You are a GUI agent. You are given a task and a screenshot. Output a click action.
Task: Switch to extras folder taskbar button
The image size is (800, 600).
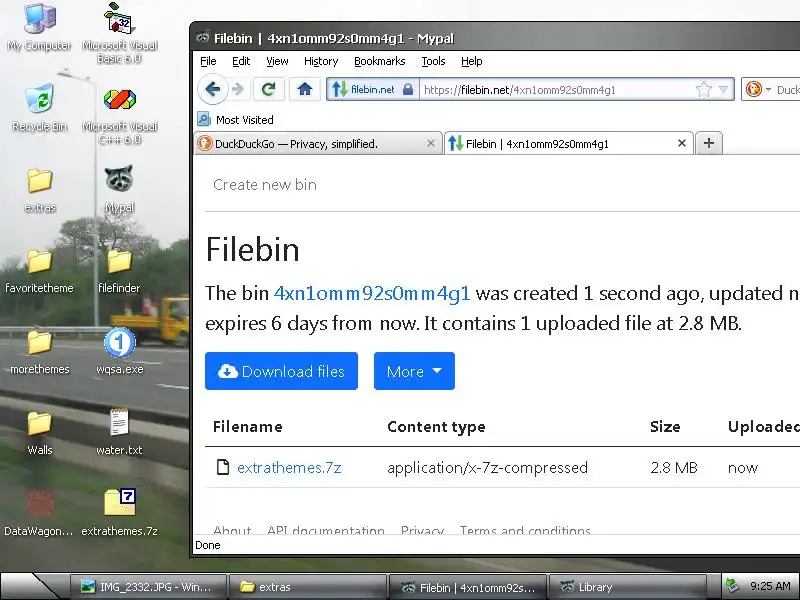(x=306, y=587)
